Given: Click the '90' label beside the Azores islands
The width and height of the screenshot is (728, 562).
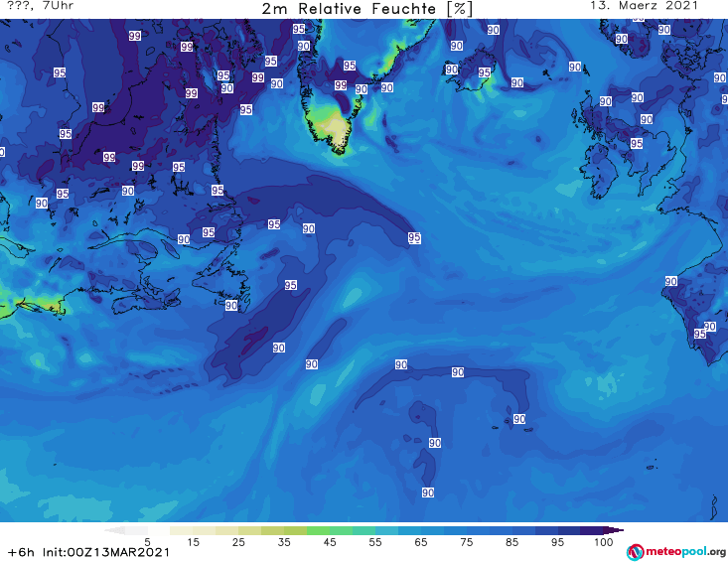Looking at the screenshot, I should pos(519,419).
